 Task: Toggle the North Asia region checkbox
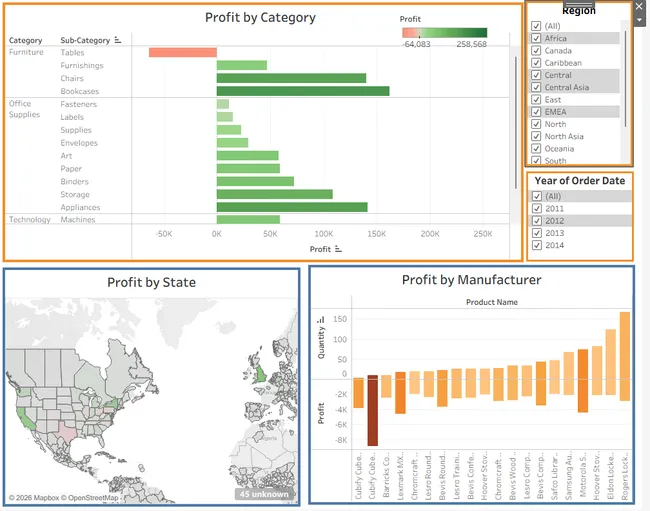pos(536,136)
